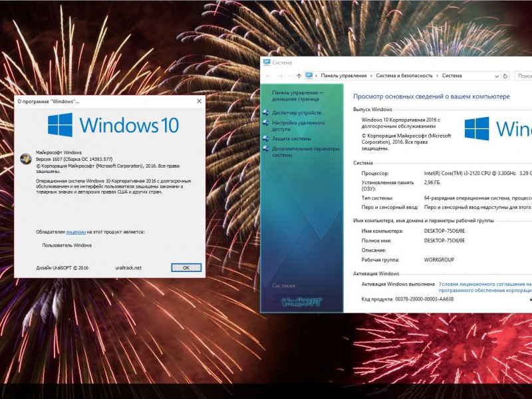
Task: Open Control Panel home page link
Action: (x=298, y=96)
